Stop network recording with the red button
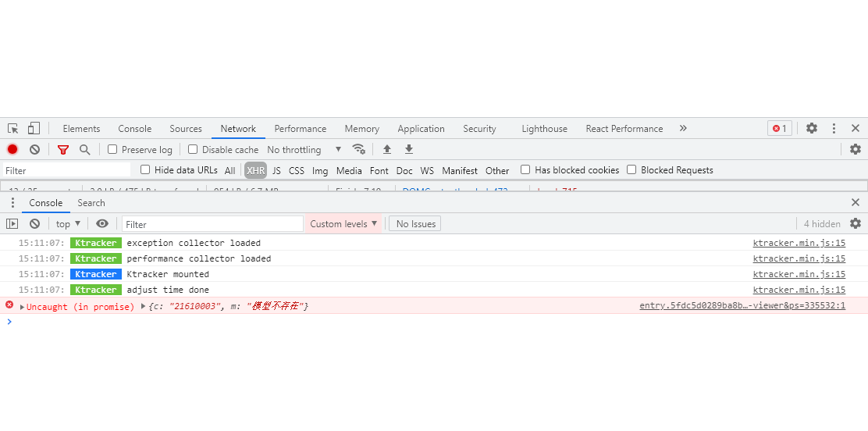This screenshot has height=431, width=868. [x=12, y=150]
